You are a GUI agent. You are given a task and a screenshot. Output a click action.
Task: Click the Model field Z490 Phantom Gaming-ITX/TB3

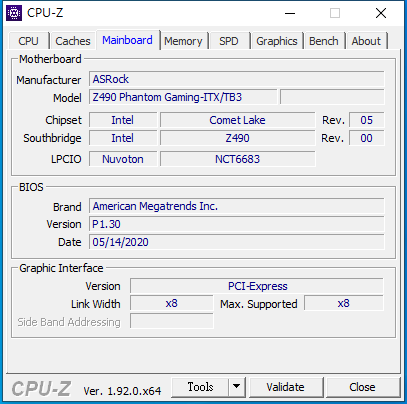pos(183,97)
